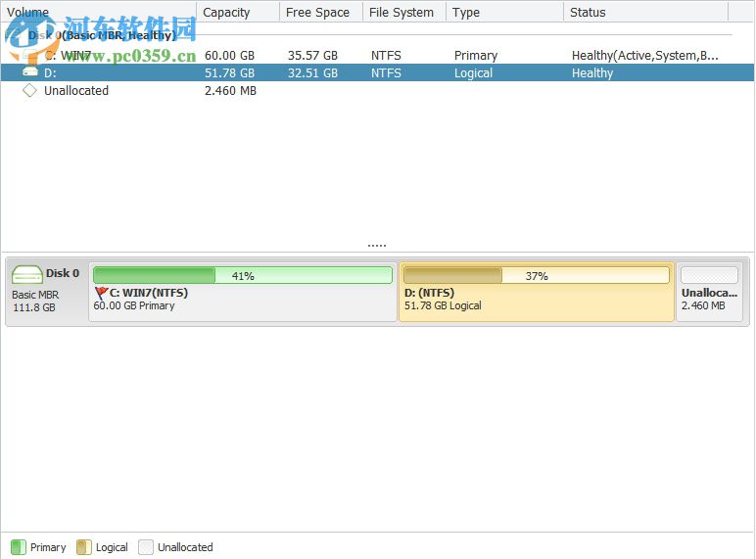Click the Type column header
Image resolution: width=756 pixels, height=559 pixels.
[504, 12]
